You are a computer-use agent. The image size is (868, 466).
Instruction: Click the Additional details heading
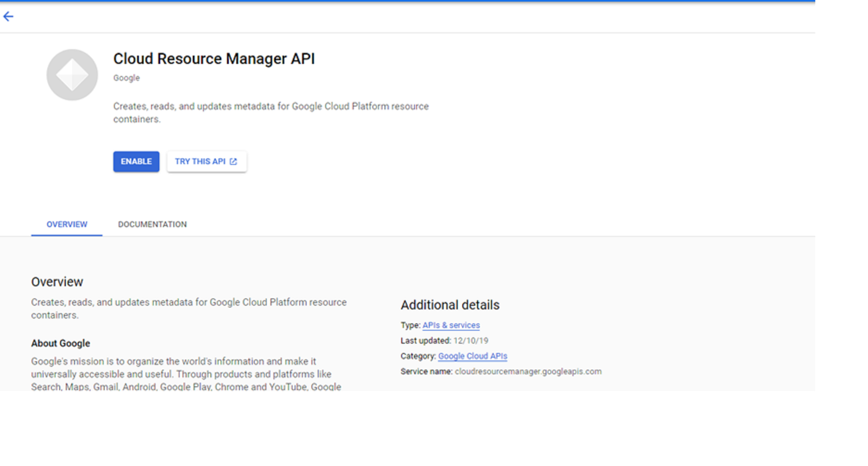coord(450,305)
